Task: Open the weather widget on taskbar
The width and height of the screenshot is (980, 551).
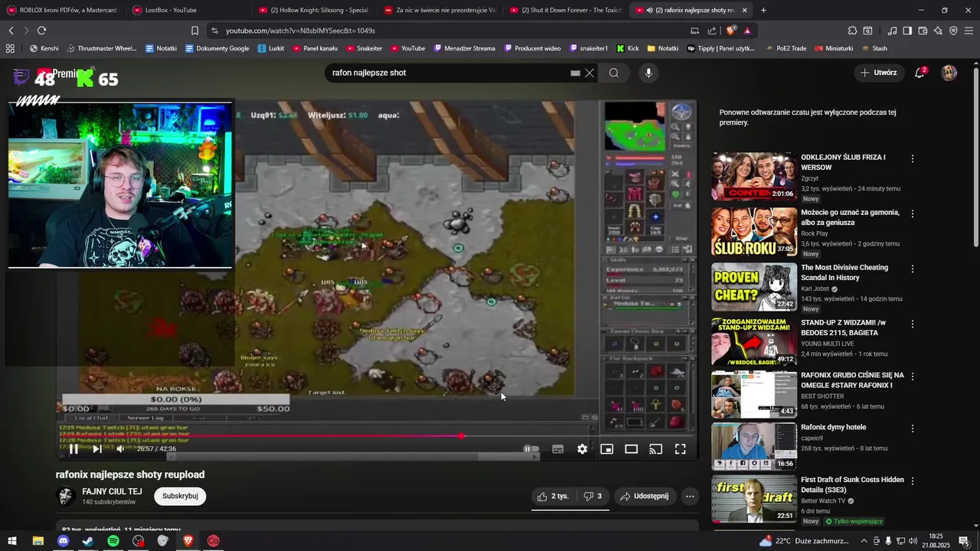Action: 805,541
